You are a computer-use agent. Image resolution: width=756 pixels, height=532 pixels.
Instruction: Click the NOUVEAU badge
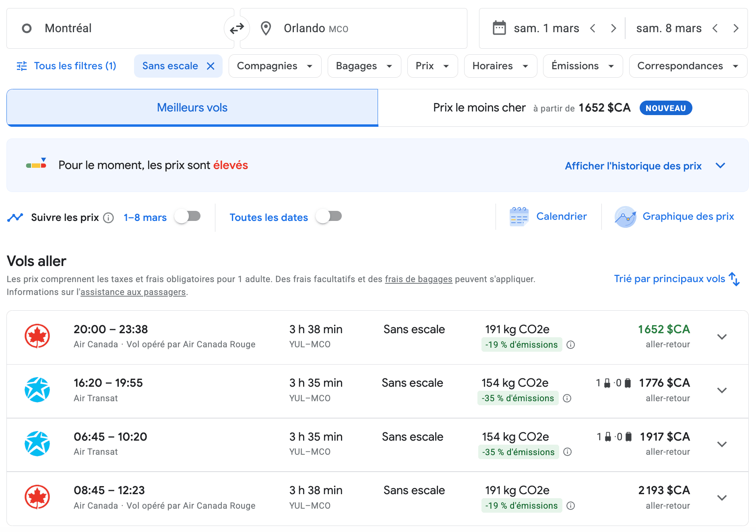coord(666,108)
